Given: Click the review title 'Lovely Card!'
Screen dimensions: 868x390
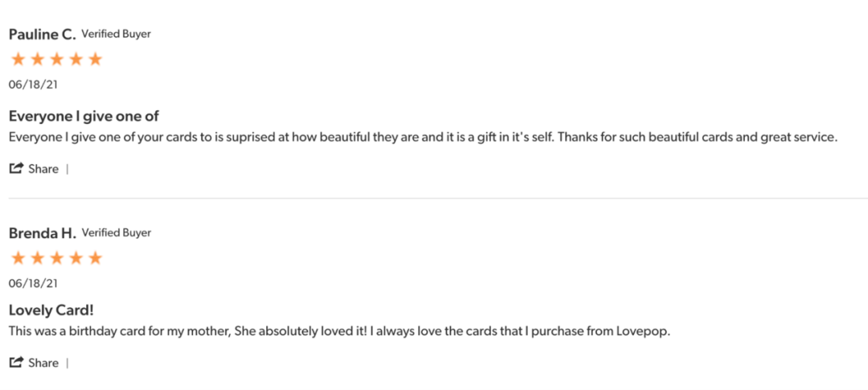Looking at the screenshot, I should tap(51, 310).
